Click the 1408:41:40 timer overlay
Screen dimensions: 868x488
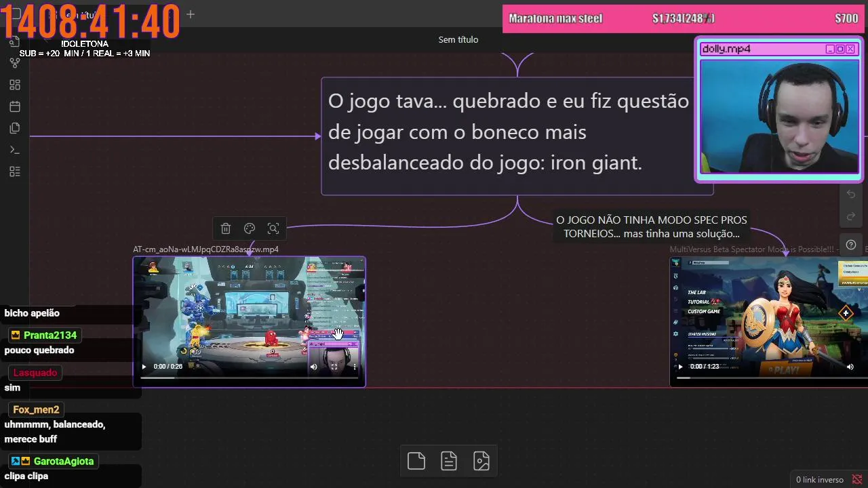90,21
